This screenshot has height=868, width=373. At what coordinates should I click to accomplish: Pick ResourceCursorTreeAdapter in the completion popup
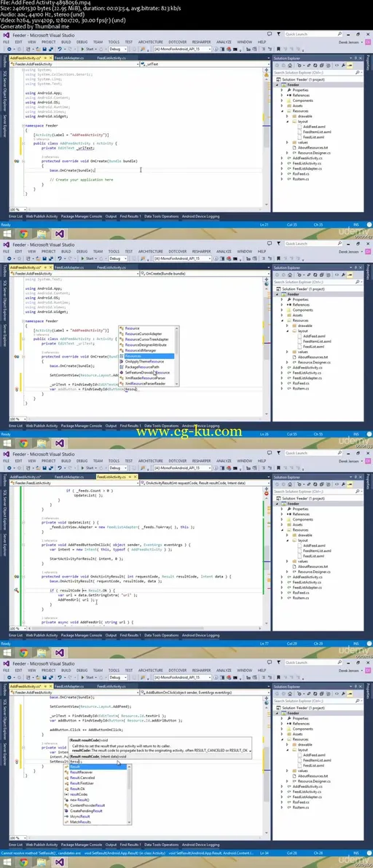coord(146,339)
